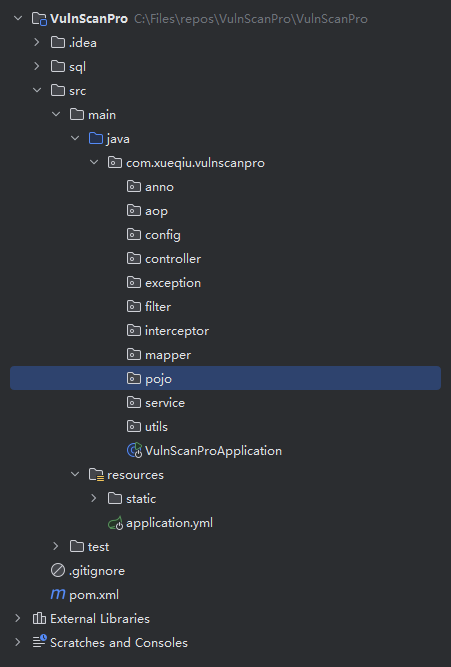The image size is (451, 667).
Task: Collapse the com.xueqiu.vulnscanpro package
Action: click(x=94, y=162)
